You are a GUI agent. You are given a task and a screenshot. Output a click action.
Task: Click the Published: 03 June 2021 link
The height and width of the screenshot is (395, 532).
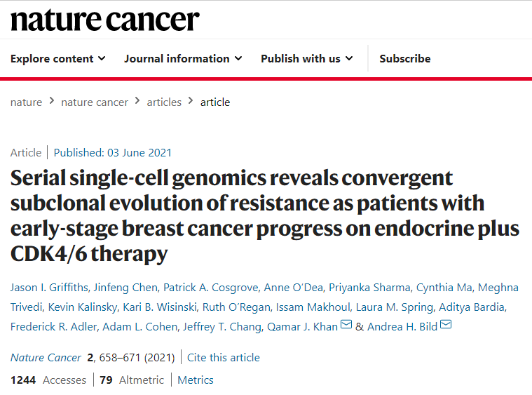tap(113, 153)
